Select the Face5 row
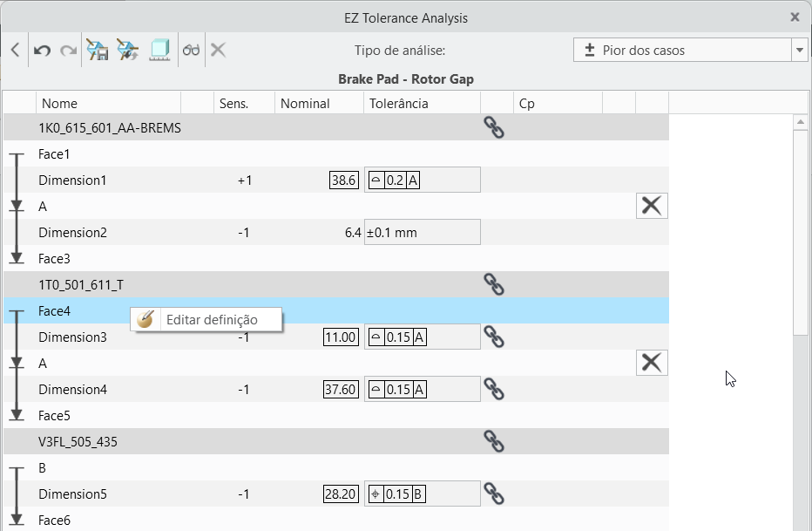This screenshot has width=812, height=531. [336, 416]
